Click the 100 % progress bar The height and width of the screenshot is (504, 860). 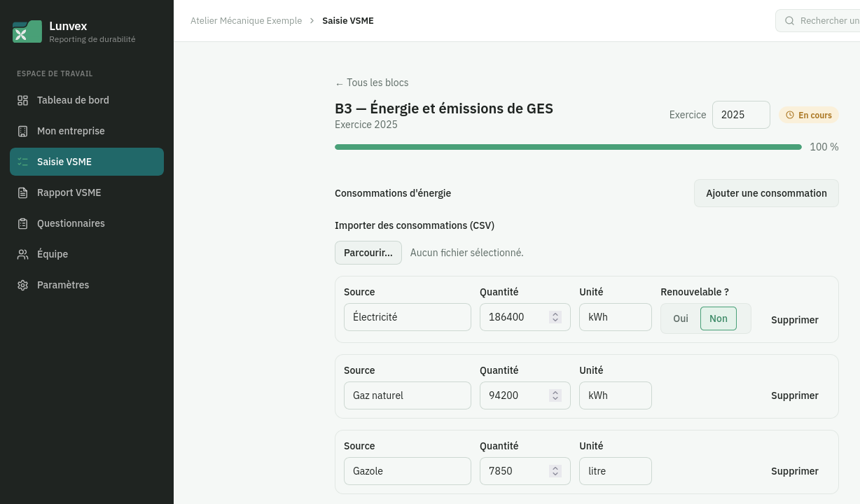tap(568, 147)
